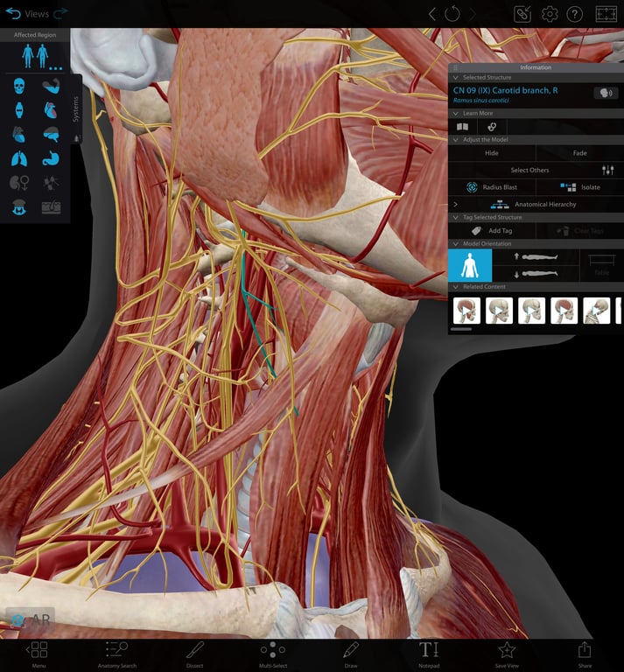Toggle the lymph nodes system icon
The width and height of the screenshot is (624, 672).
tap(51, 183)
